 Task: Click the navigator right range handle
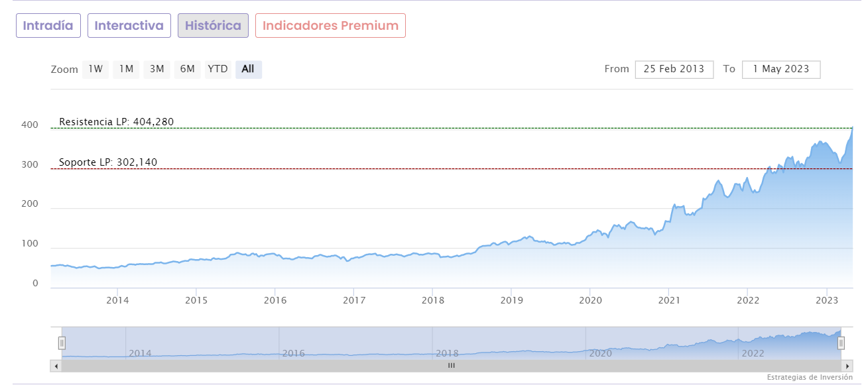(x=841, y=343)
